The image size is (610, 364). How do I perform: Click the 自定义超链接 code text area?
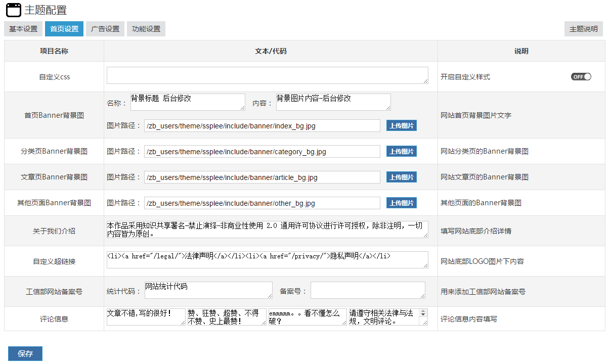[x=267, y=260]
